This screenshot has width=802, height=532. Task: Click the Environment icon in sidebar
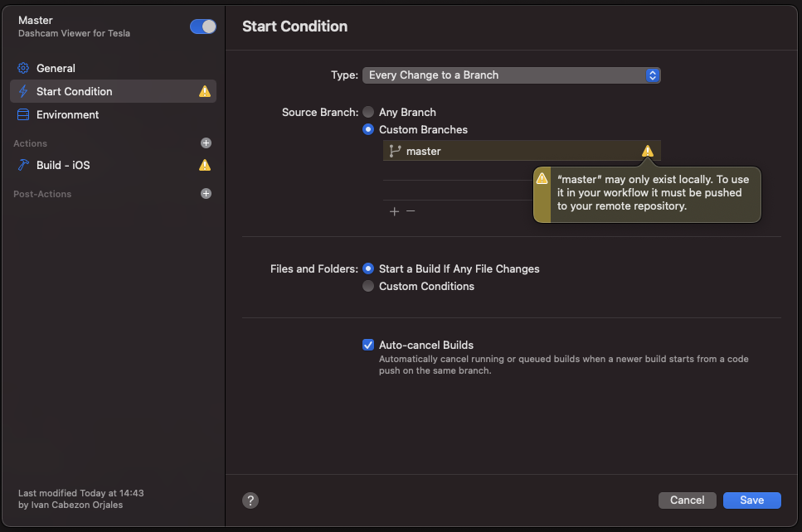[23, 114]
